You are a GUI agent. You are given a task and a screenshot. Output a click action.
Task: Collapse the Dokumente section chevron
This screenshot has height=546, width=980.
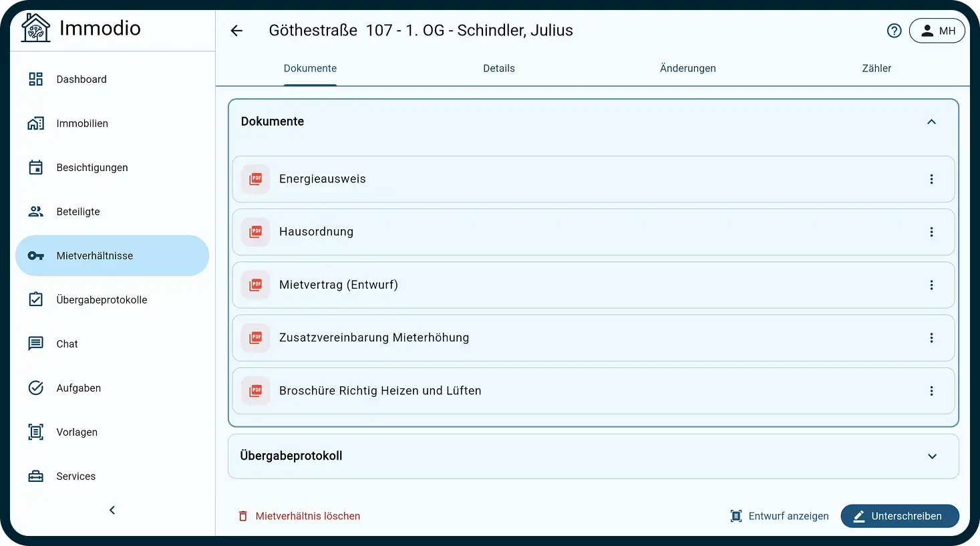click(x=931, y=122)
